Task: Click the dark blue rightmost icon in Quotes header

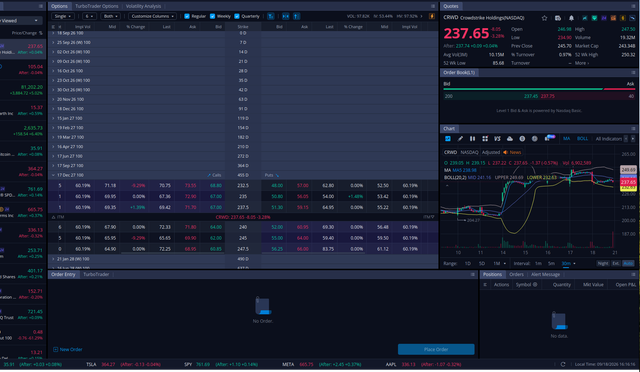Action: [x=633, y=18]
